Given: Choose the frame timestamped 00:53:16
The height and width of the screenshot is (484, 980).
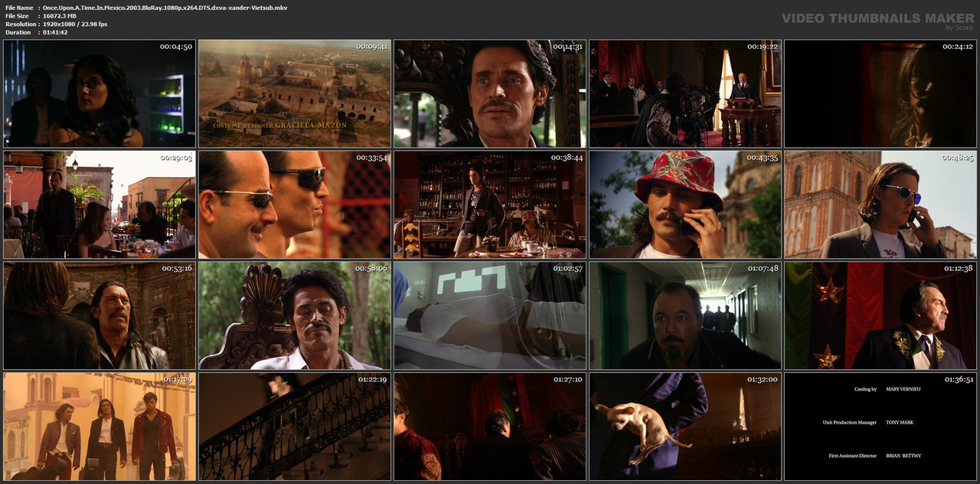Looking at the screenshot, I should (x=100, y=316).
